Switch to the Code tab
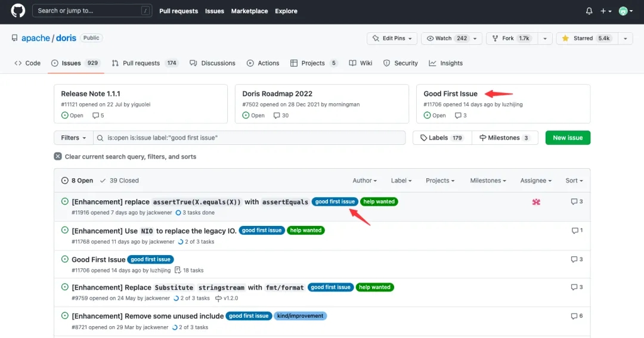 click(27, 63)
